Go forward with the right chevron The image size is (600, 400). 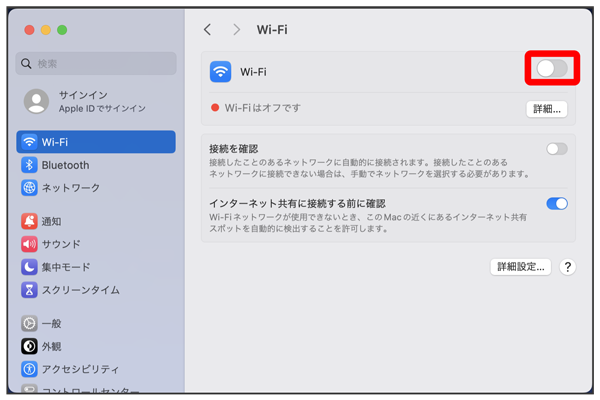pos(237,30)
